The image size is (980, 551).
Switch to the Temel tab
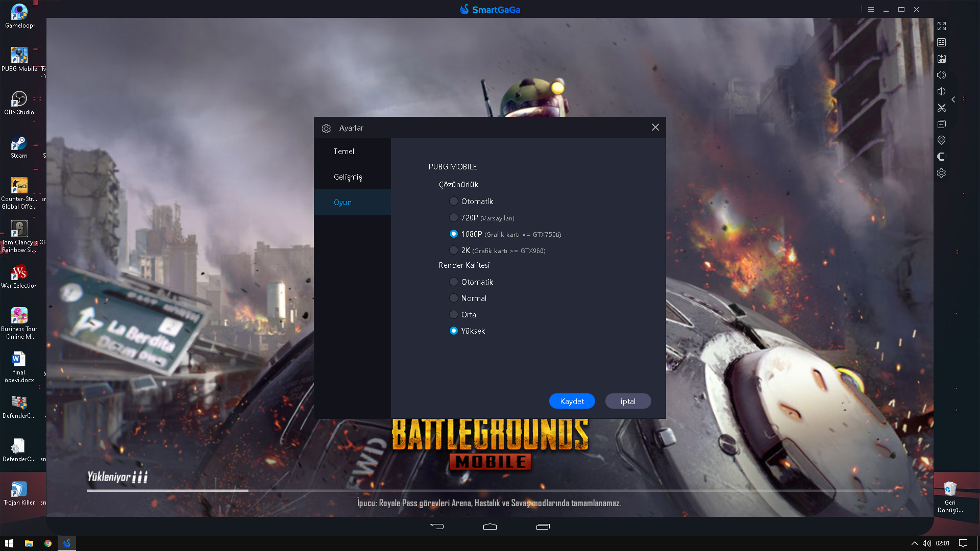tap(352, 152)
